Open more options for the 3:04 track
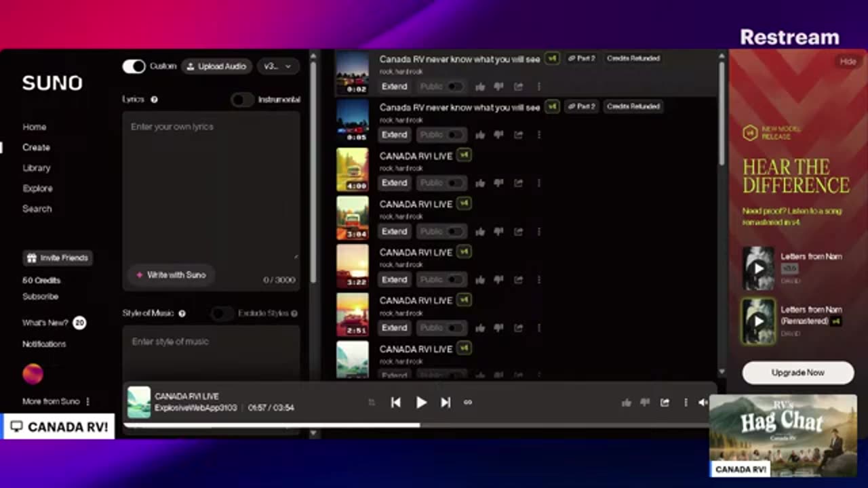 (x=539, y=231)
